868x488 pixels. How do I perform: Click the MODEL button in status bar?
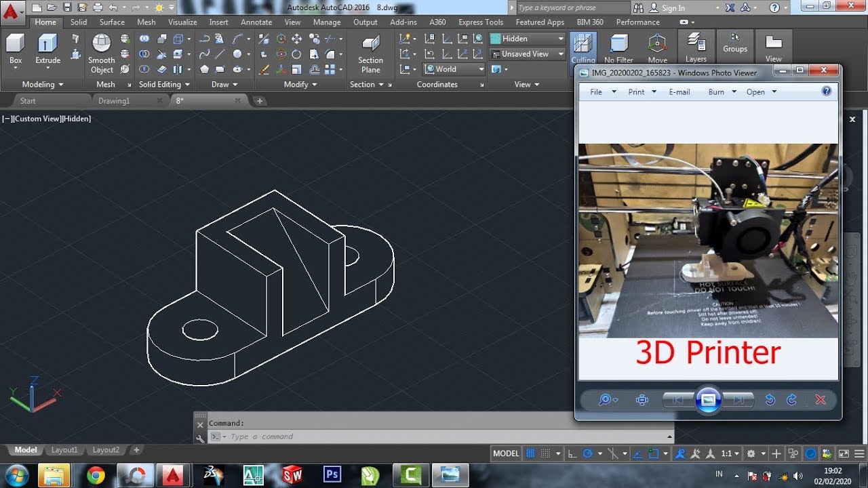(x=506, y=453)
